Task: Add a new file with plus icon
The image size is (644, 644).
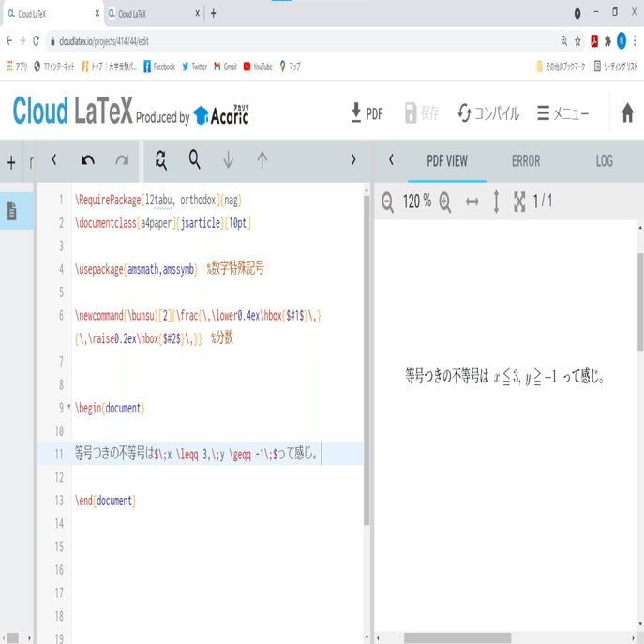Action: pyautogui.click(x=11, y=163)
